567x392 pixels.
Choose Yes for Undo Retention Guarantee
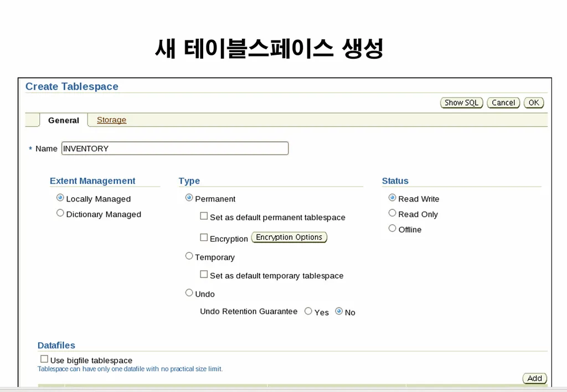point(308,311)
